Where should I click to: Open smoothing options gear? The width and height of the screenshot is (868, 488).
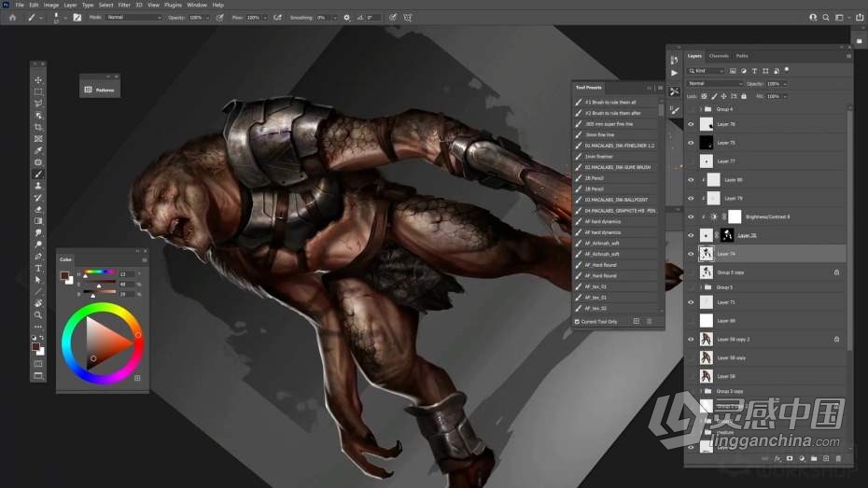pyautogui.click(x=346, y=18)
